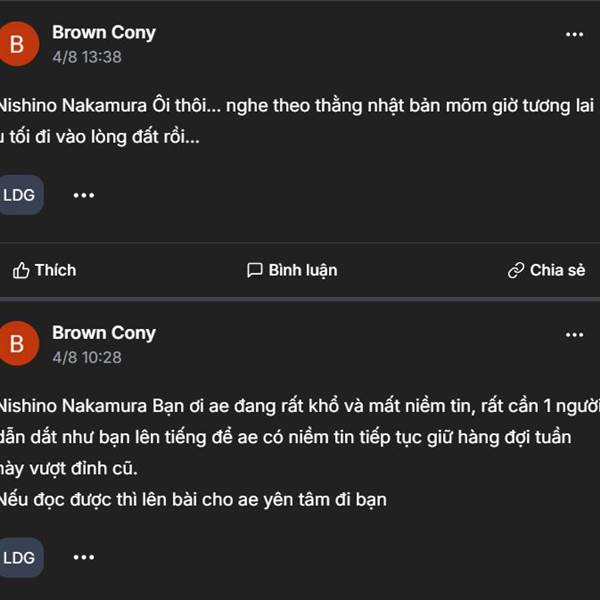Open Brown Cony profile name in first post
The image size is (600, 600).
point(104,33)
